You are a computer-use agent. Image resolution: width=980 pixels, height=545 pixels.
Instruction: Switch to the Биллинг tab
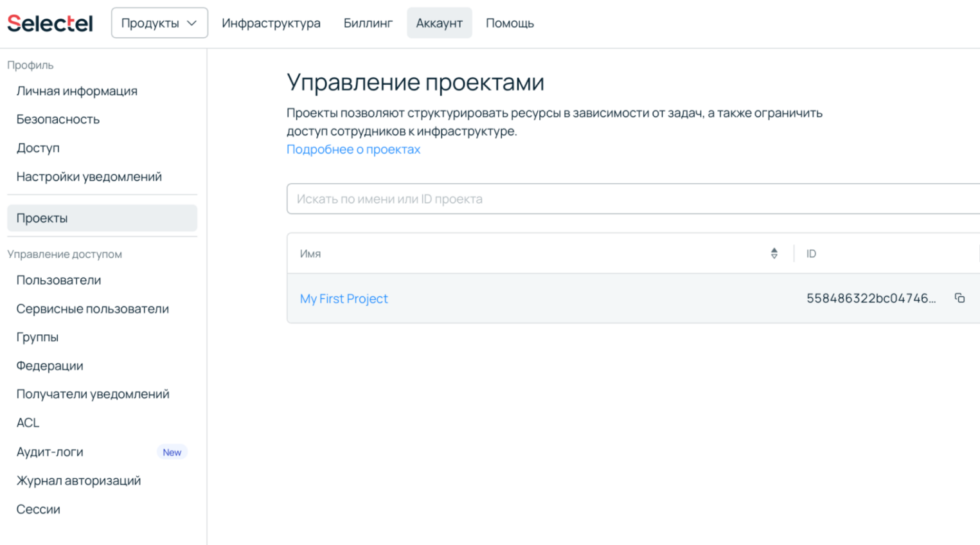click(x=368, y=22)
